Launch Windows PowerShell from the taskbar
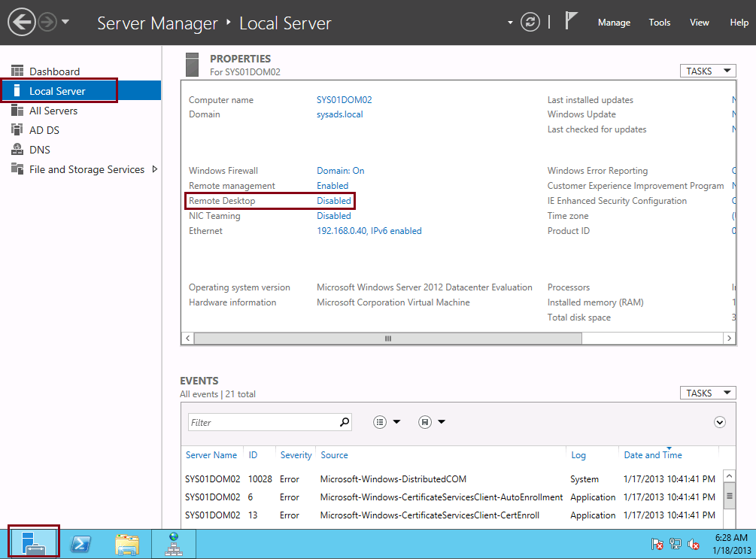This screenshot has height=559, width=756. coord(80,544)
